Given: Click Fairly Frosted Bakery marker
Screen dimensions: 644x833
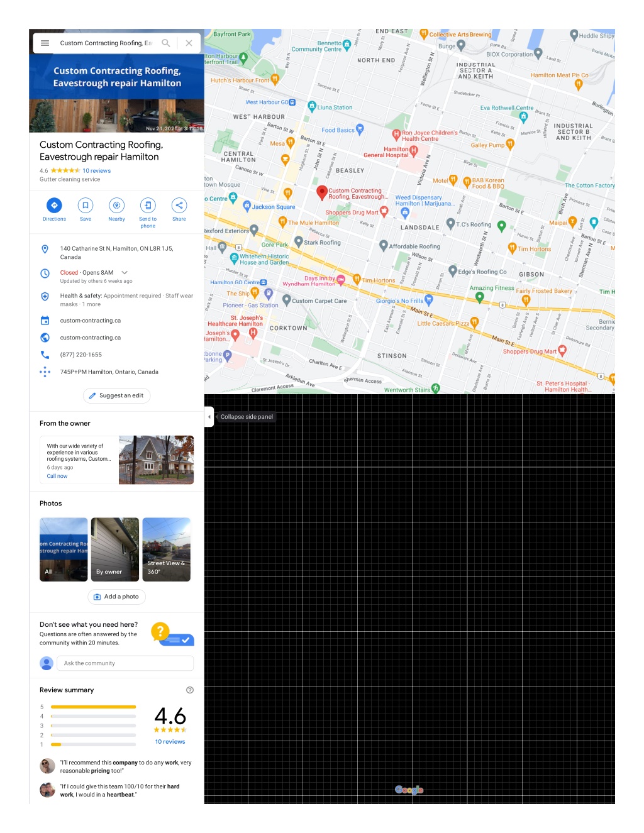Looking at the screenshot, I should pos(526,300).
